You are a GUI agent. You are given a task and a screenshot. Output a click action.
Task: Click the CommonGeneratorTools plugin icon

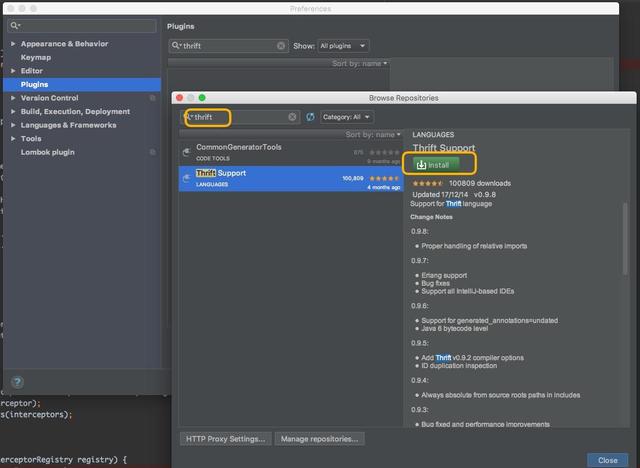pyautogui.click(x=187, y=152)
